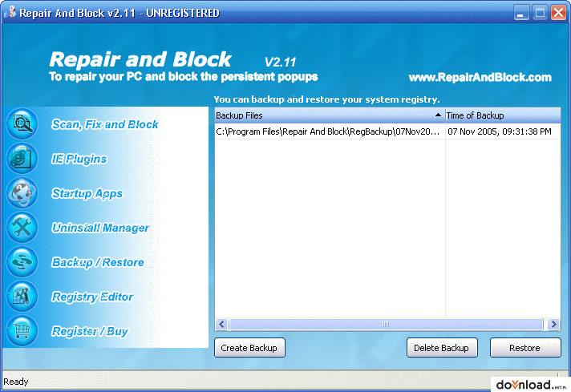The height and width of the screenshot is (392, 571).
Task: Click the Restore button
Action: 525,348
